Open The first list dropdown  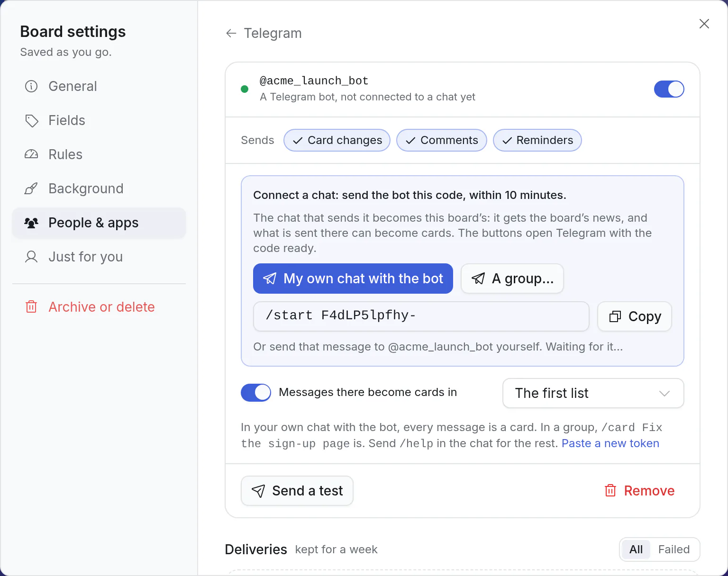(x=593, y=393)
